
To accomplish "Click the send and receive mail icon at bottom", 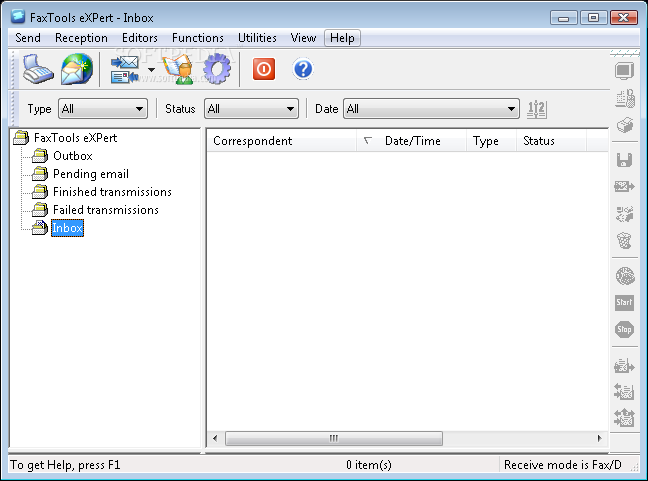I will 624,417.
